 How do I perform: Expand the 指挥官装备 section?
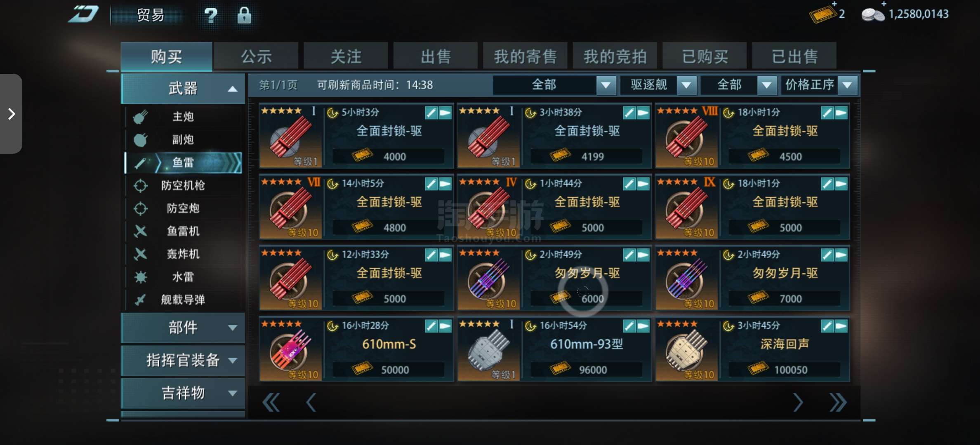click(x=183, y=361)
